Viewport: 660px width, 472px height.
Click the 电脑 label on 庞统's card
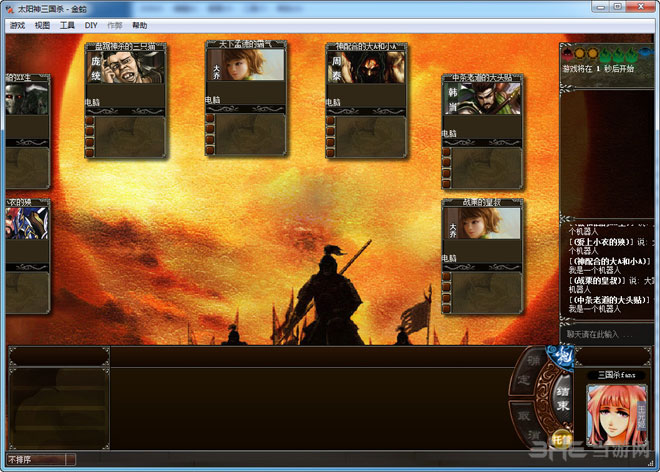[x=92, y=102]
